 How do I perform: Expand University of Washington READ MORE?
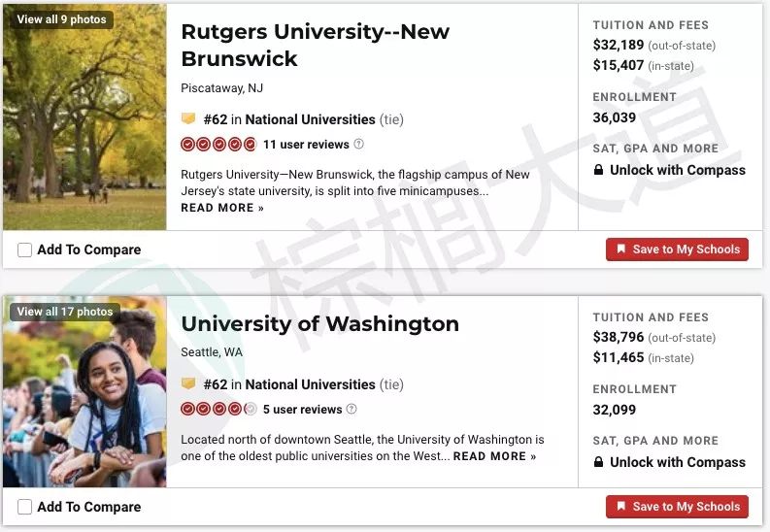494,456
